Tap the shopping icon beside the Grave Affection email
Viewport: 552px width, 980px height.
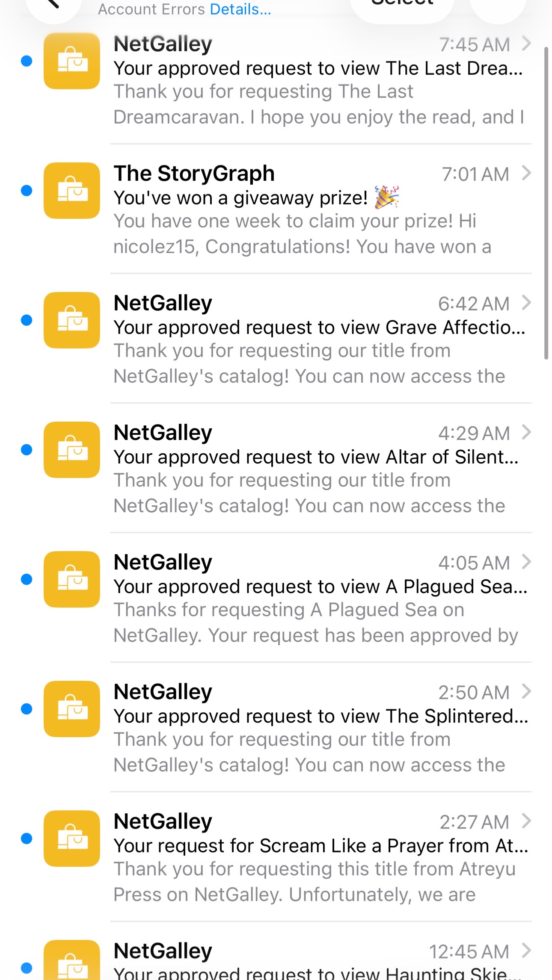point(72,320)
